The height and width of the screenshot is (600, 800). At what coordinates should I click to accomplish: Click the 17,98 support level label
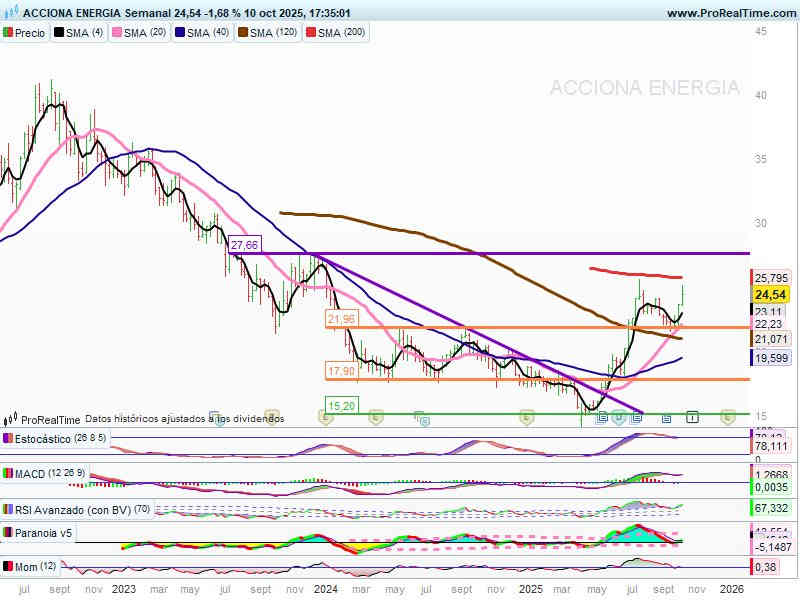click(x=340, y=371)
